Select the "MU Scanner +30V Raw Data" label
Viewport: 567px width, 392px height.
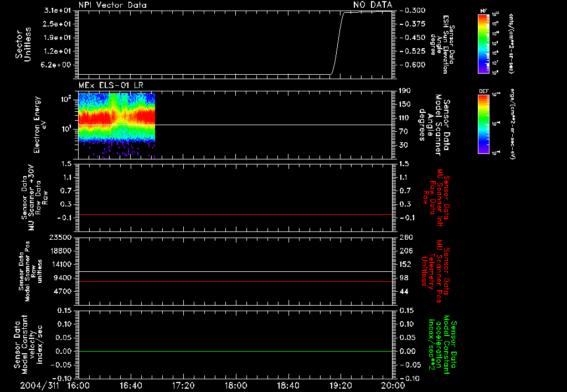(34, 198)
